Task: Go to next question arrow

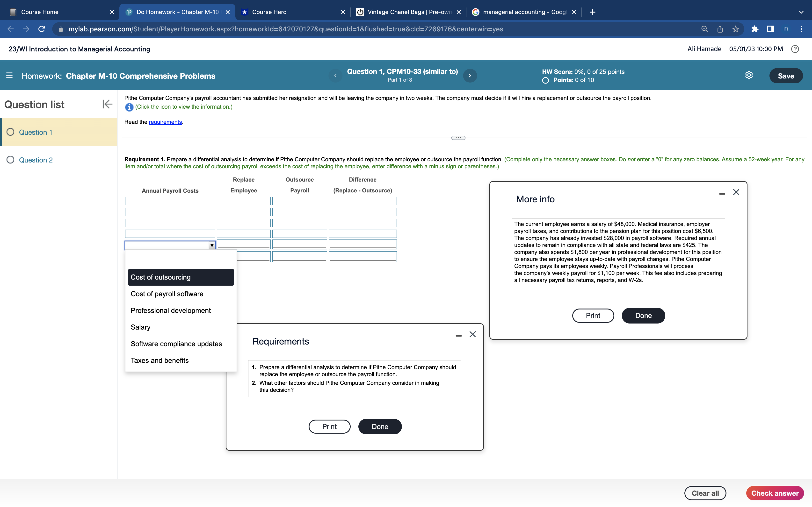Action: click(x=470, y=76)
